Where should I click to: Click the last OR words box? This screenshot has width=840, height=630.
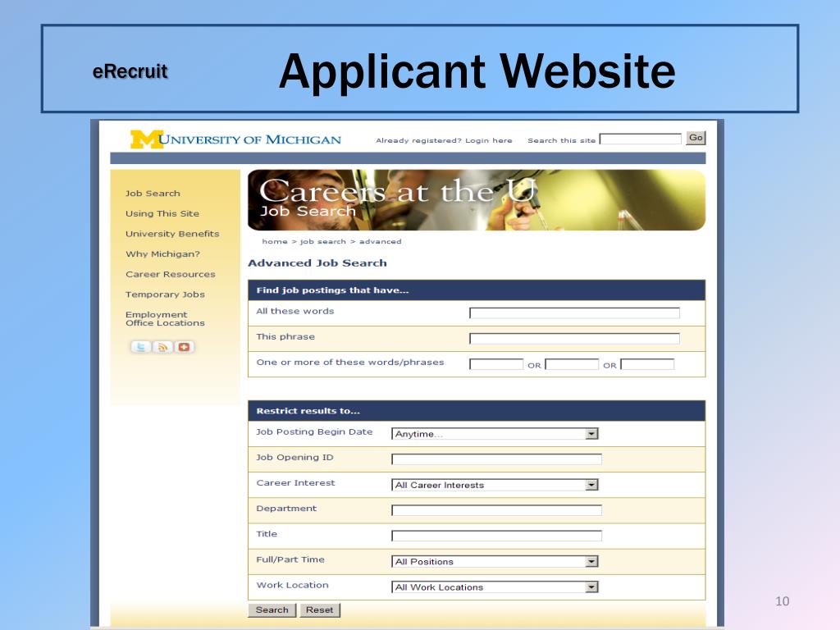[x=647, y=364]
